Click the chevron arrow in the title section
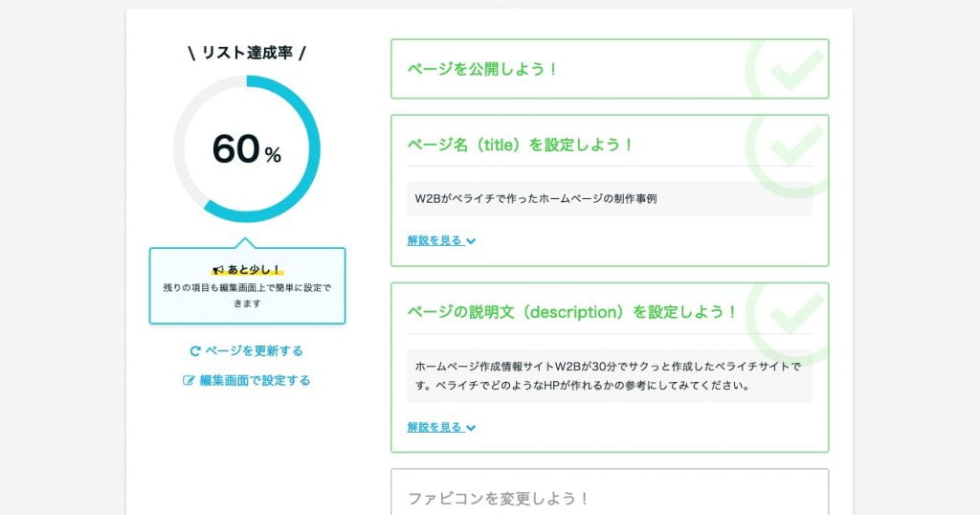 coord(471,241)
